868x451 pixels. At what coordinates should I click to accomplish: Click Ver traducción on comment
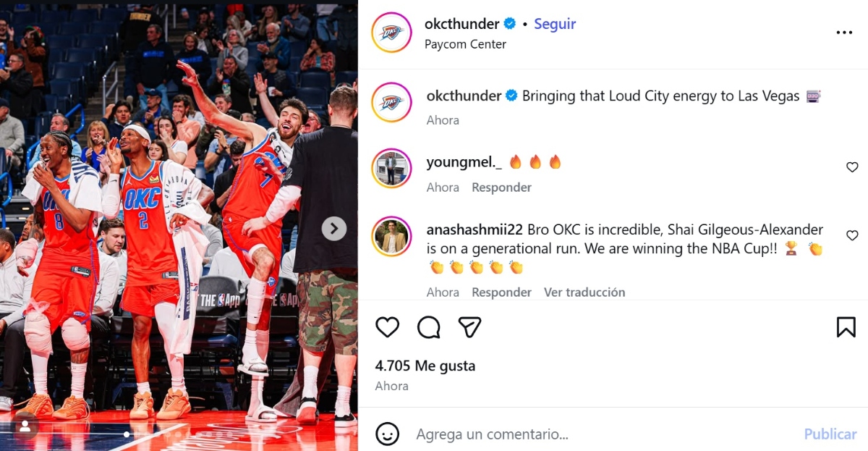(x=584, y=292)
